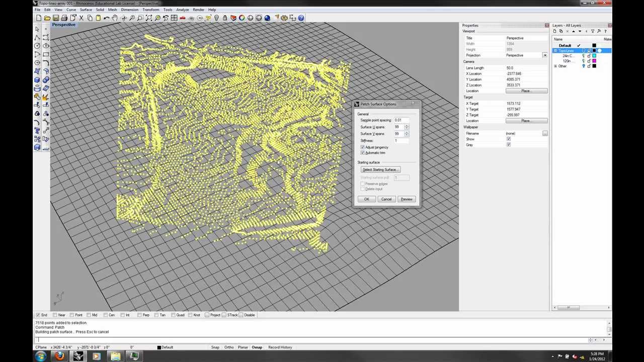The width and height of the screenshot is (644, 362).
Task: Collapse the TopoLines layer tree
Action: 555,51
